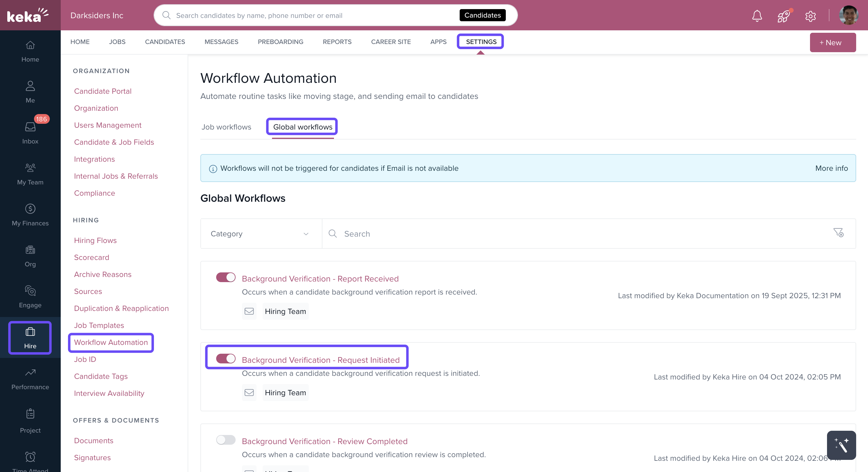The height and width of the screenshot is (472, 868).
Task: Click the rocket icon in header
Action: pyautogui.click(x=784, y=15)
